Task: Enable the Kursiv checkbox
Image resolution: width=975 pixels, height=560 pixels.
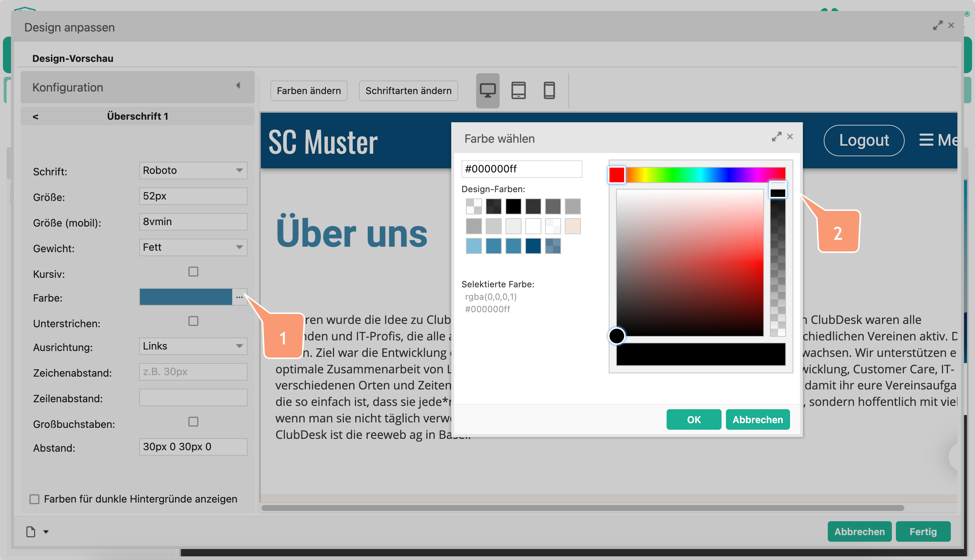Action: (193, 272)
